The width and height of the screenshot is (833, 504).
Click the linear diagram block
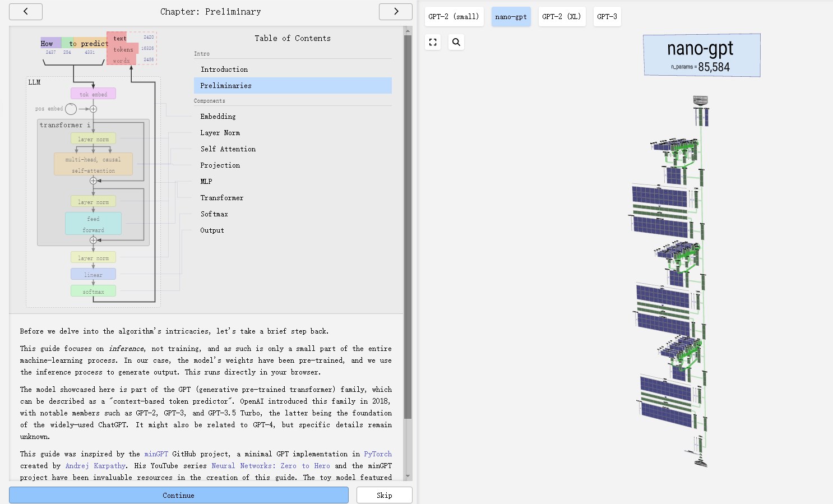tap(93, 274)
